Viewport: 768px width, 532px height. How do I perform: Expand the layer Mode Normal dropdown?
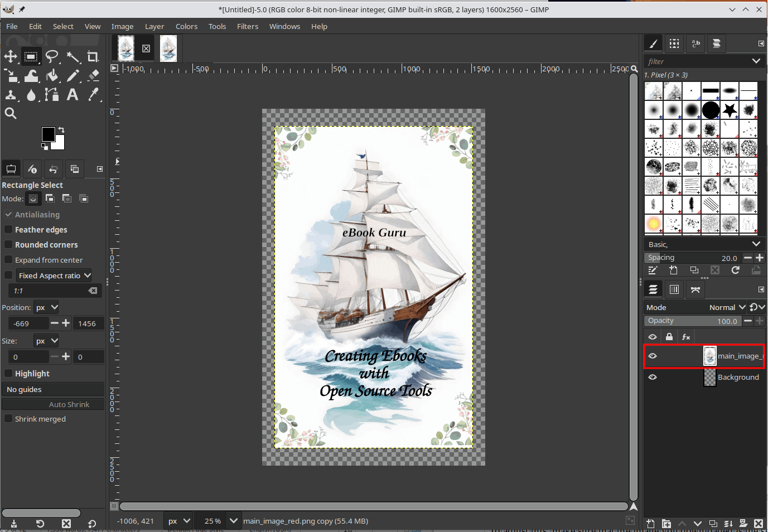click(727, 307)
